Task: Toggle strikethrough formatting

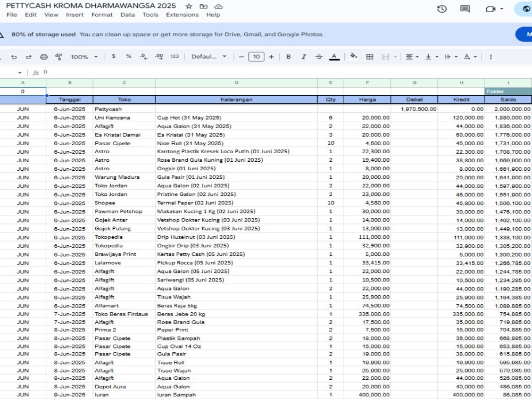Action: 319,57
